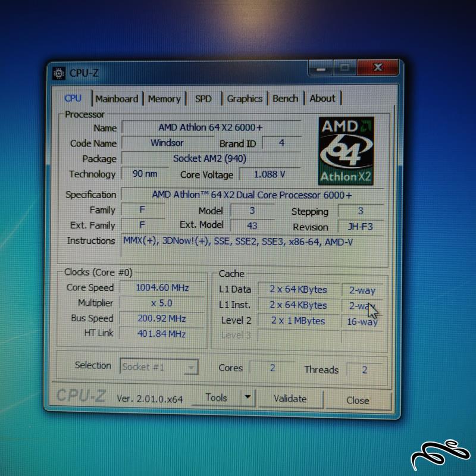Click the Cores value 2
The height and width of the screenshot is (476, 476).
click(x=273, y=368)
